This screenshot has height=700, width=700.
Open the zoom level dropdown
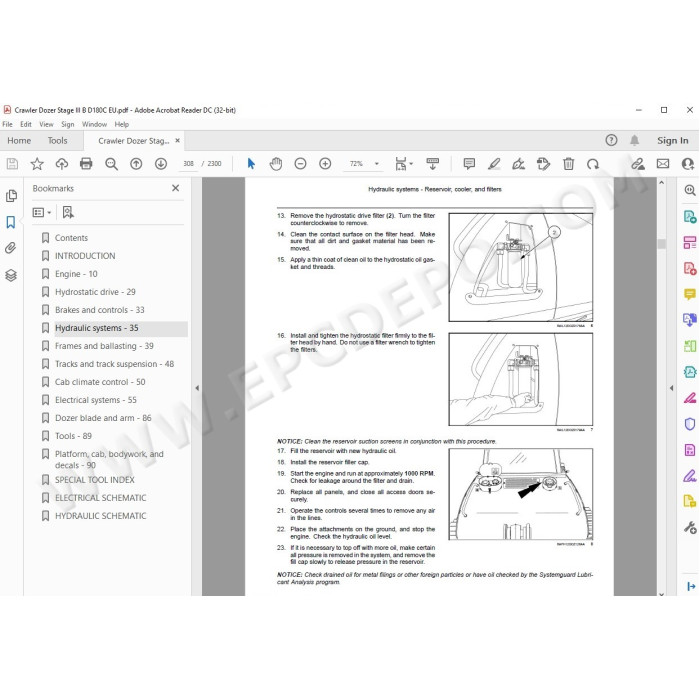coord(377,164)
